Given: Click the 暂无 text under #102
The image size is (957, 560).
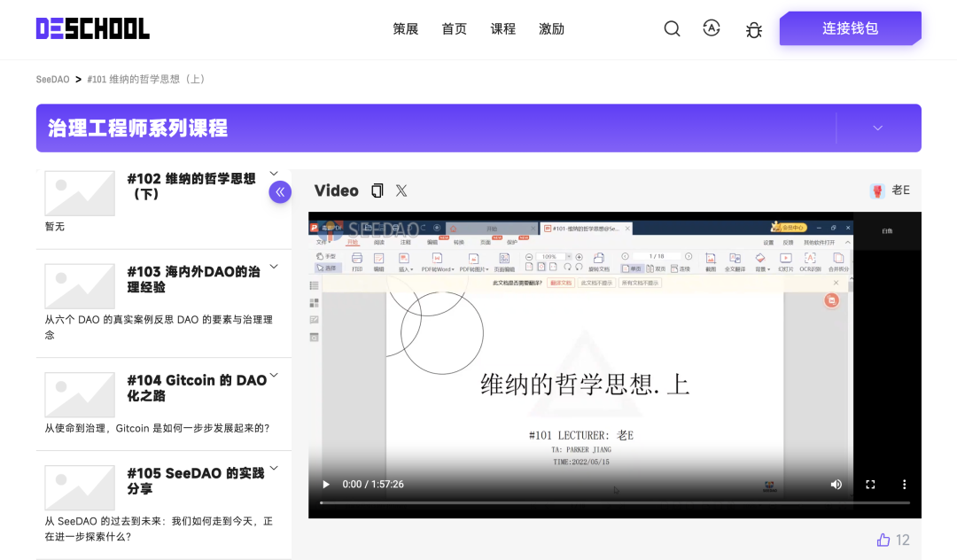Looking at the screenshot, I should [x=54, y=226].
